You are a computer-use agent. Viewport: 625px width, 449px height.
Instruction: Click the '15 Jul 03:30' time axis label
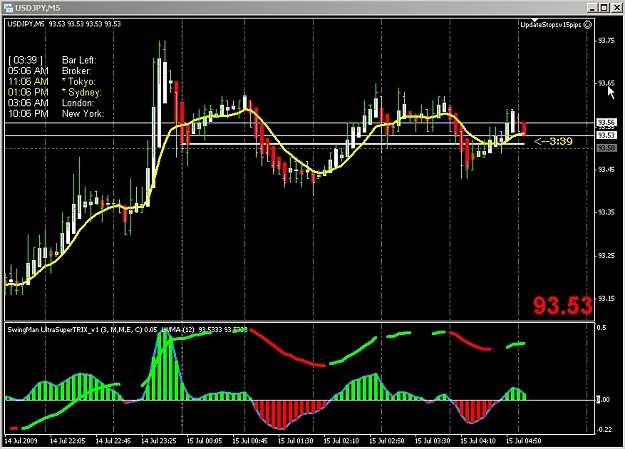[433, 441]
